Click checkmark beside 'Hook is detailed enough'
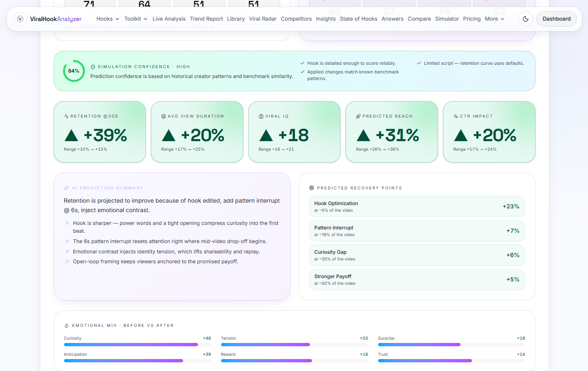 [302, 63]
